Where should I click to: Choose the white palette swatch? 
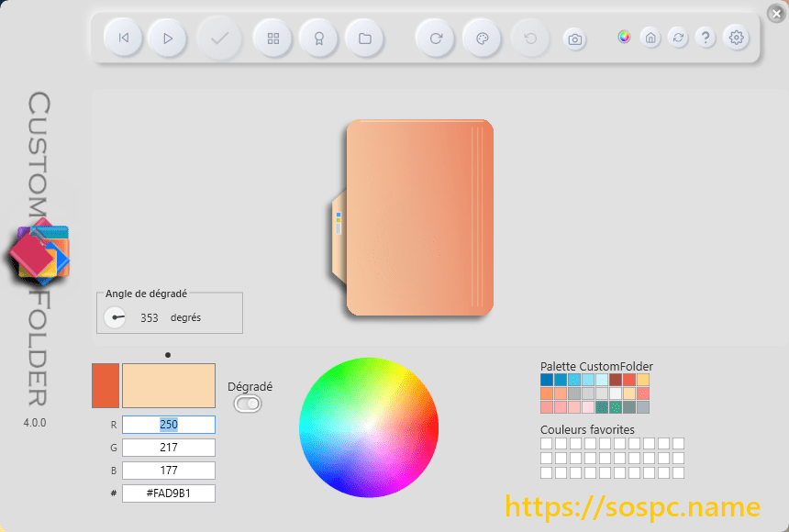tap(616, 393)
